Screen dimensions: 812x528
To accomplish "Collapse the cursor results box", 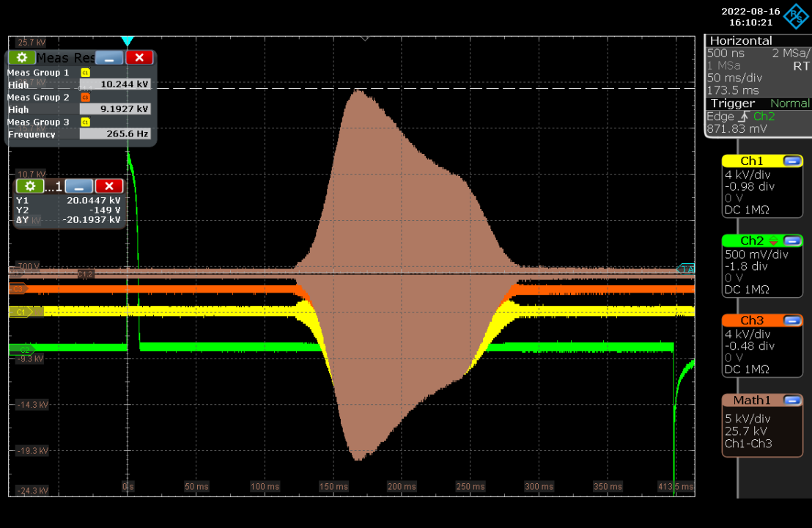I will coord(79,186).
